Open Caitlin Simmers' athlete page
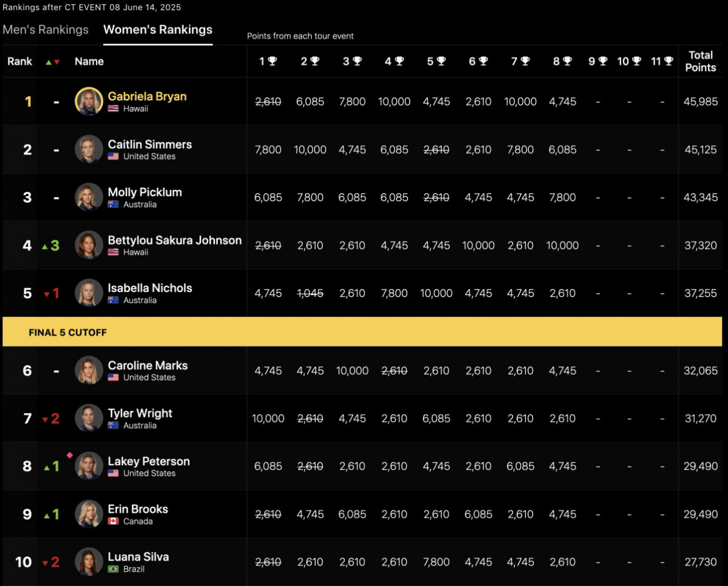Viewport: 728px width, 586px height. click(x=150, y=144)
